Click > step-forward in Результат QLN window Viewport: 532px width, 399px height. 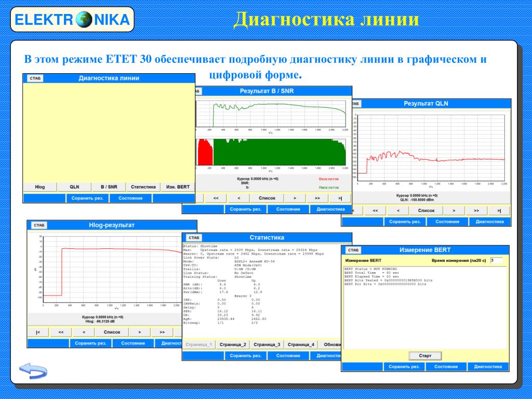(454, 211)
